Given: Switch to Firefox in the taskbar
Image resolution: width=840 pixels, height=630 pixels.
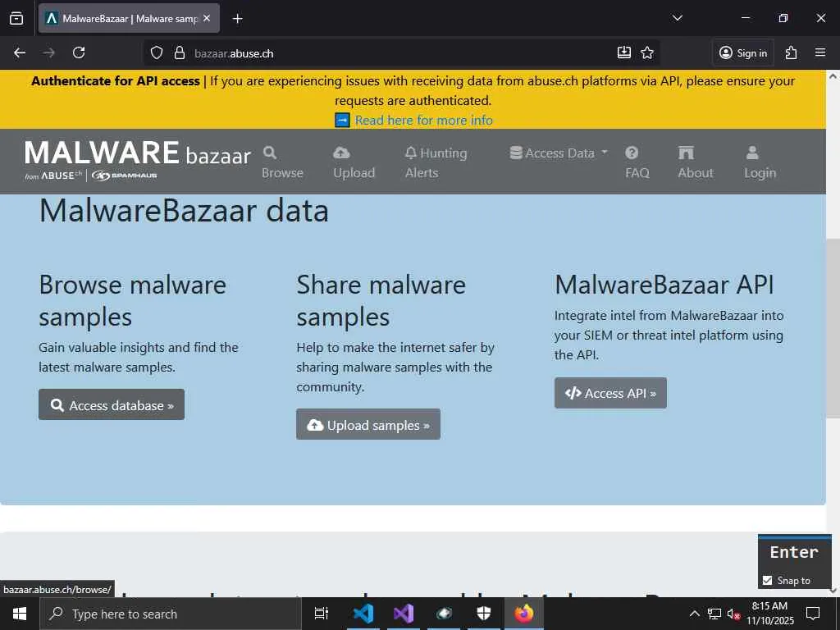Looking at the screenshot, I should click(524, 614).
